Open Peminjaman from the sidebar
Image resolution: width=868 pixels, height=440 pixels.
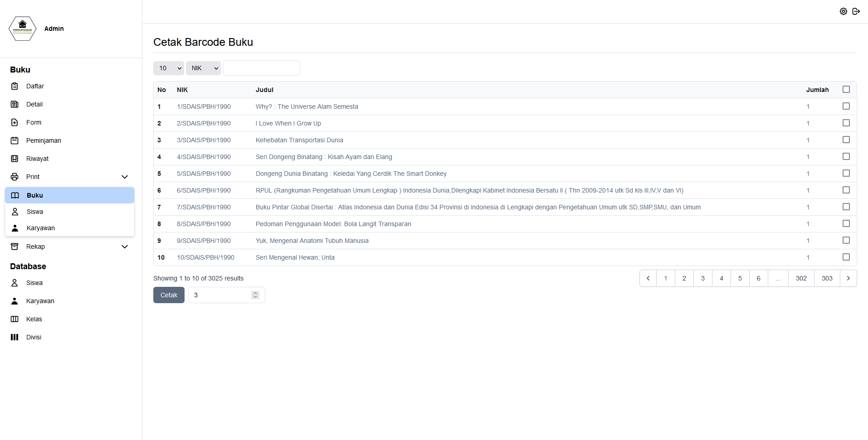pyautogui.click(x=15, y=140)
